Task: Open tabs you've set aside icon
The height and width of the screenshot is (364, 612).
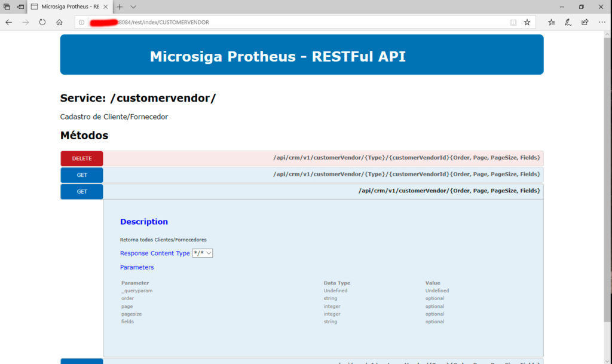Action: coord(7,7)
